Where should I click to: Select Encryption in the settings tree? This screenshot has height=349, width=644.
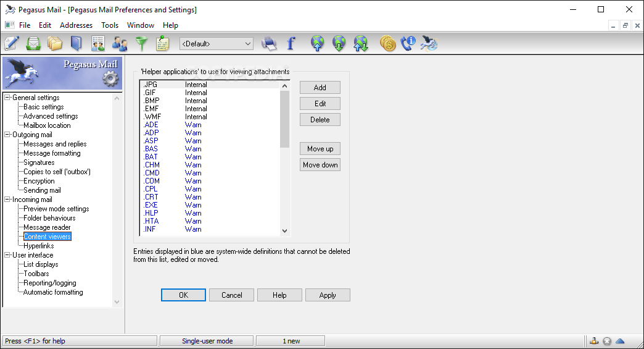click(x=39, y=181)
